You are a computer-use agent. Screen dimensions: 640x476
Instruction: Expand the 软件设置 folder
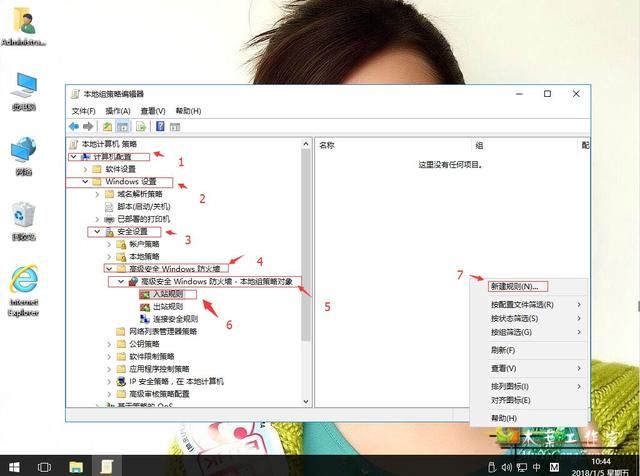(85, 169)
